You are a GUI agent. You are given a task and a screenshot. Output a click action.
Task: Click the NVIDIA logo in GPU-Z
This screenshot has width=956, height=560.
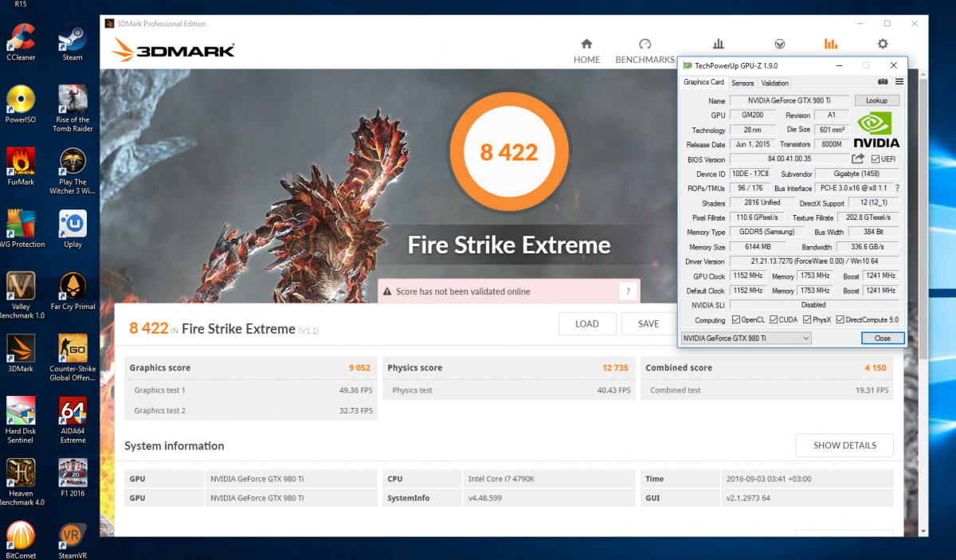click(x=876, y=130)
